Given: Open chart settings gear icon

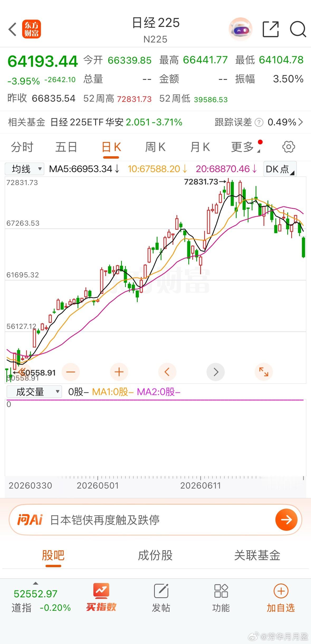Looking at the screenshot, I should pyautogui.click(x=289, y=147).
